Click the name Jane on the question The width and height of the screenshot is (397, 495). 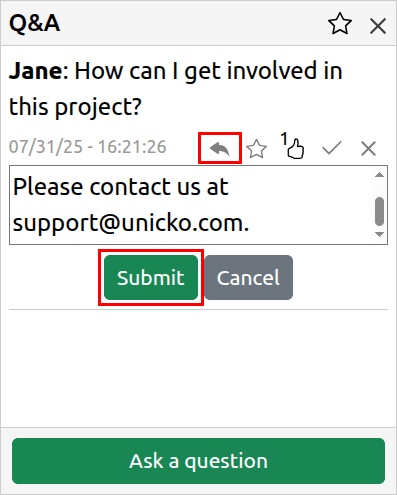pos(36,71)
